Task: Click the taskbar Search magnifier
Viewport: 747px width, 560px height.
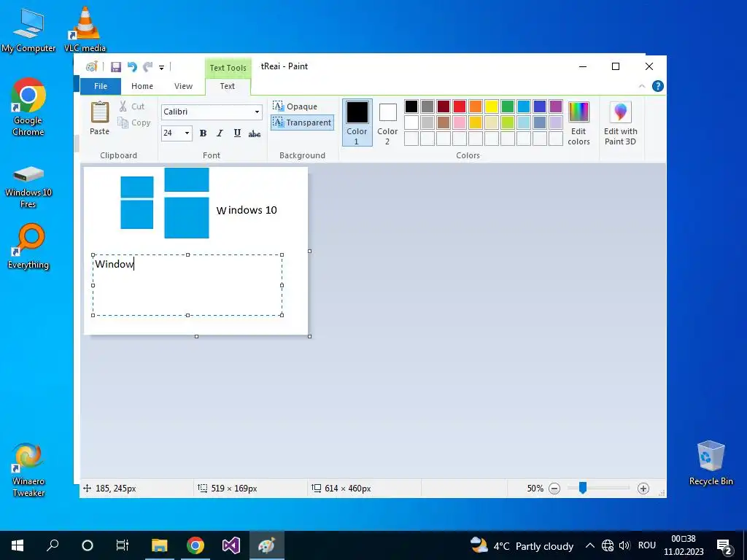Action: pos(53,545)
